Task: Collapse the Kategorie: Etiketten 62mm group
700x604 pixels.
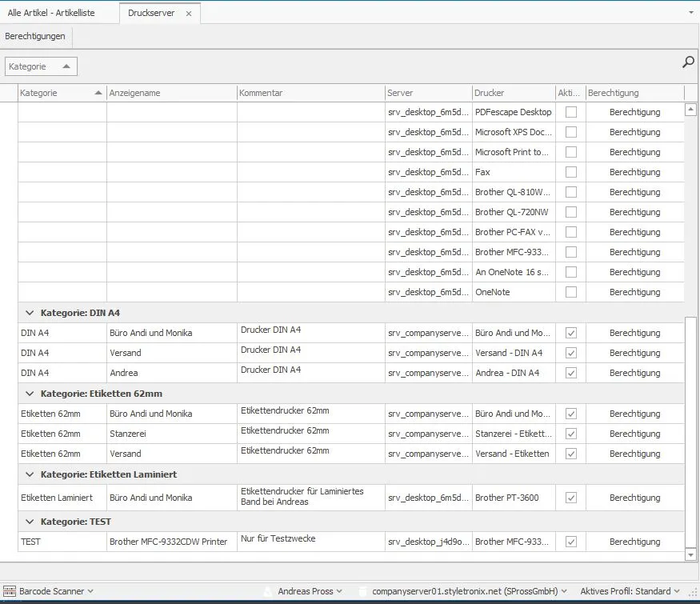Action: pos(30,394)
